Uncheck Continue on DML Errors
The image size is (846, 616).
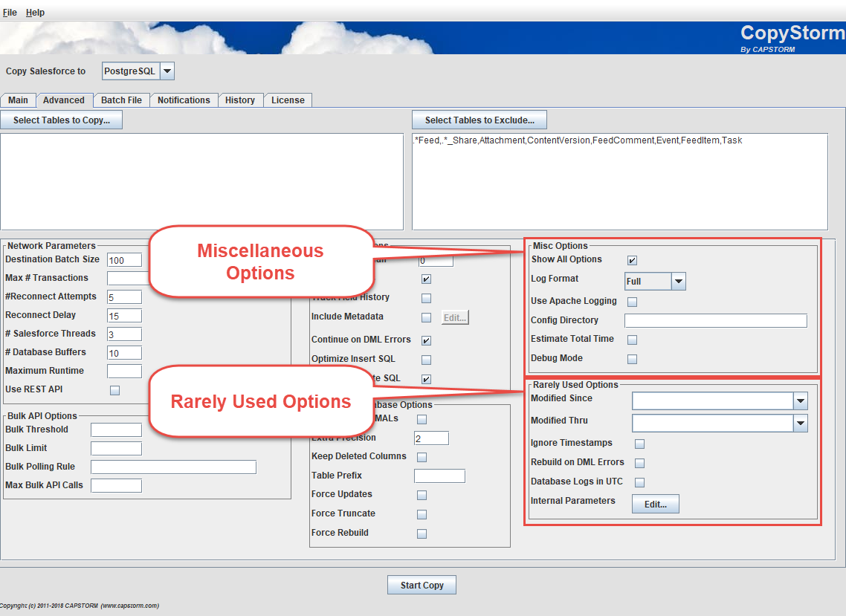point(426,340)
